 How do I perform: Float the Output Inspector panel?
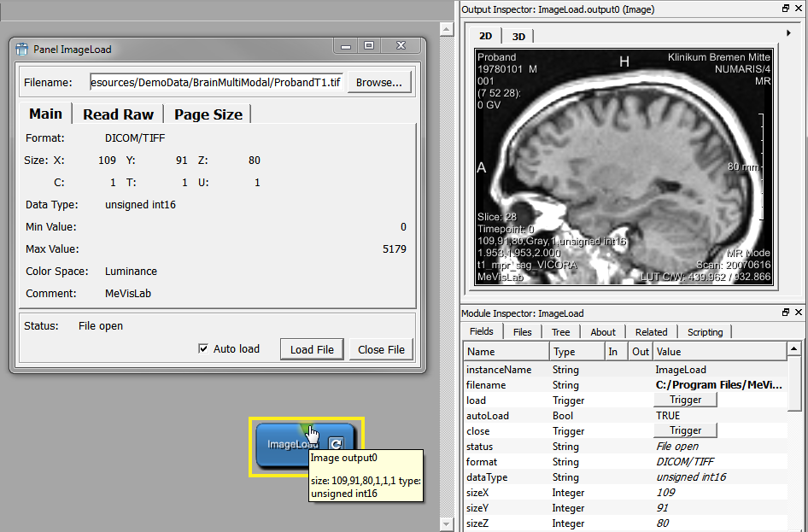[786, 8]
